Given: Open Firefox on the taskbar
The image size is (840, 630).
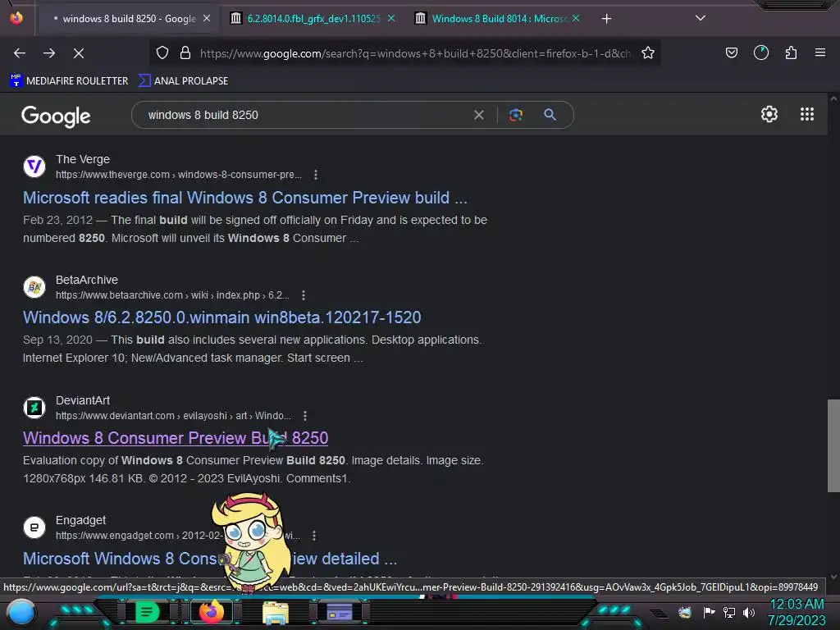Looking at the screenshot, I should (212, 612).
